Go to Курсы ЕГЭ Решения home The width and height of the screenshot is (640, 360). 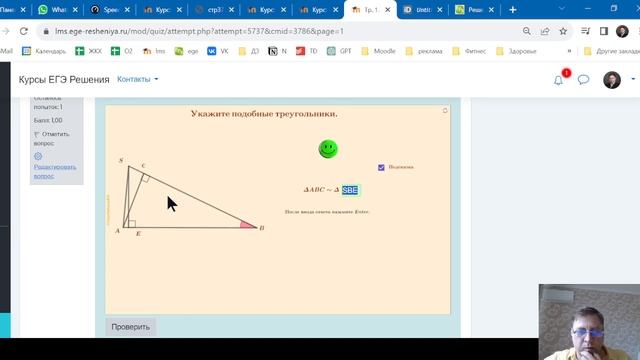[64, 80]
